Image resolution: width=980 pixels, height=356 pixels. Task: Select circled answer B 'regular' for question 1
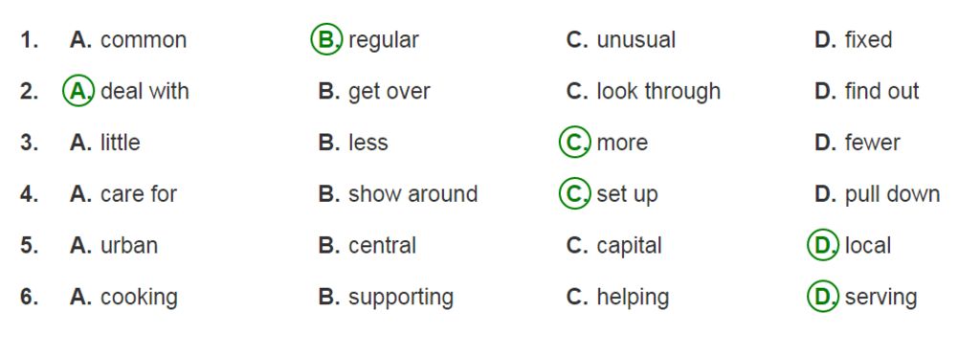365,39
